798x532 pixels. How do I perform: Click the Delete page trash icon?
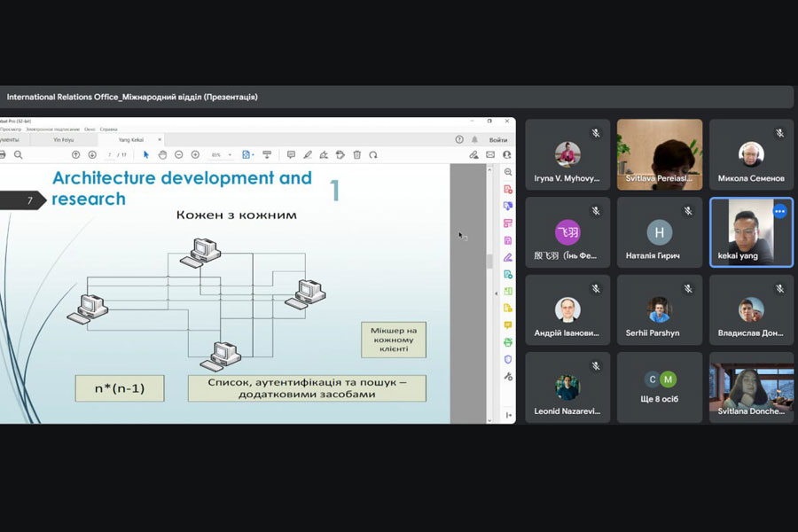pos(356,155)
